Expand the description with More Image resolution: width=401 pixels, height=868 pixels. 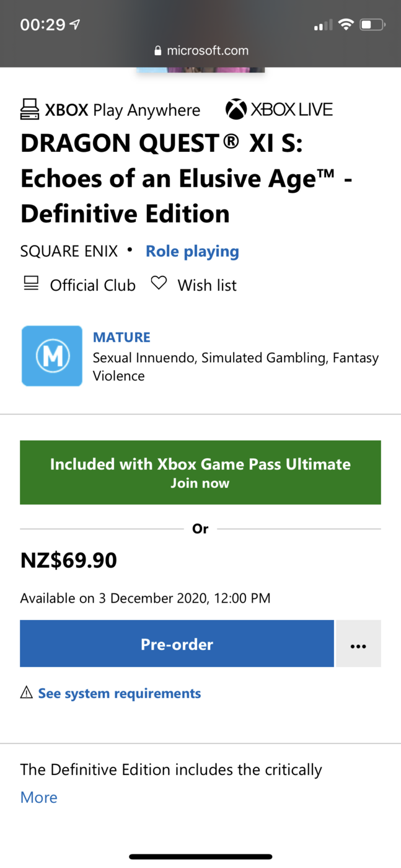click(x=38, y=797)
